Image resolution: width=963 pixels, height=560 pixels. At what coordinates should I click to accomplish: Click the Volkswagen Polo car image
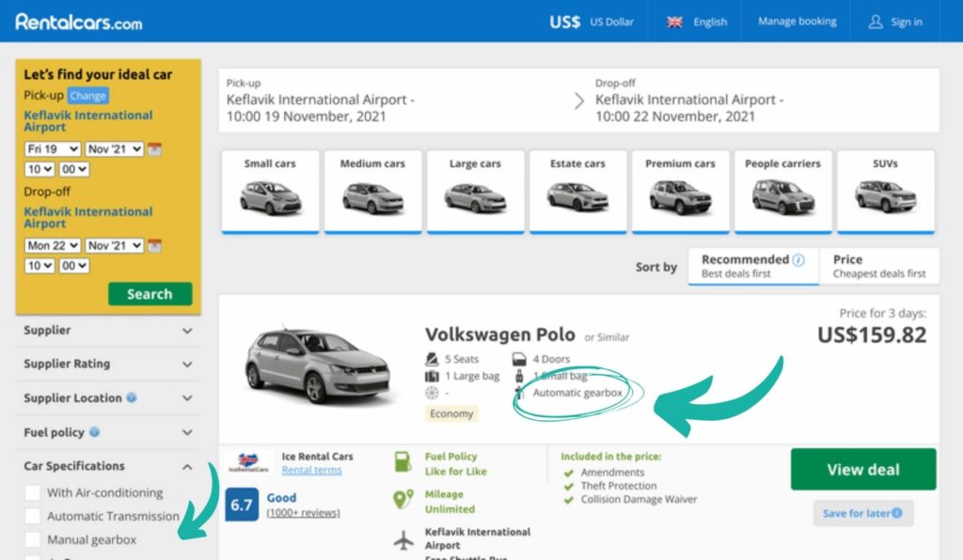click(318, 366)
